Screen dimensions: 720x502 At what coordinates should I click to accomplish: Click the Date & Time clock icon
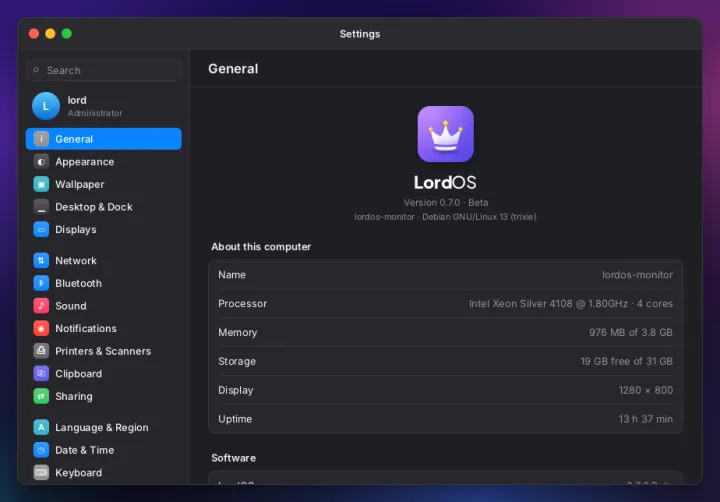pyautogui.click(x=41, y=450)
